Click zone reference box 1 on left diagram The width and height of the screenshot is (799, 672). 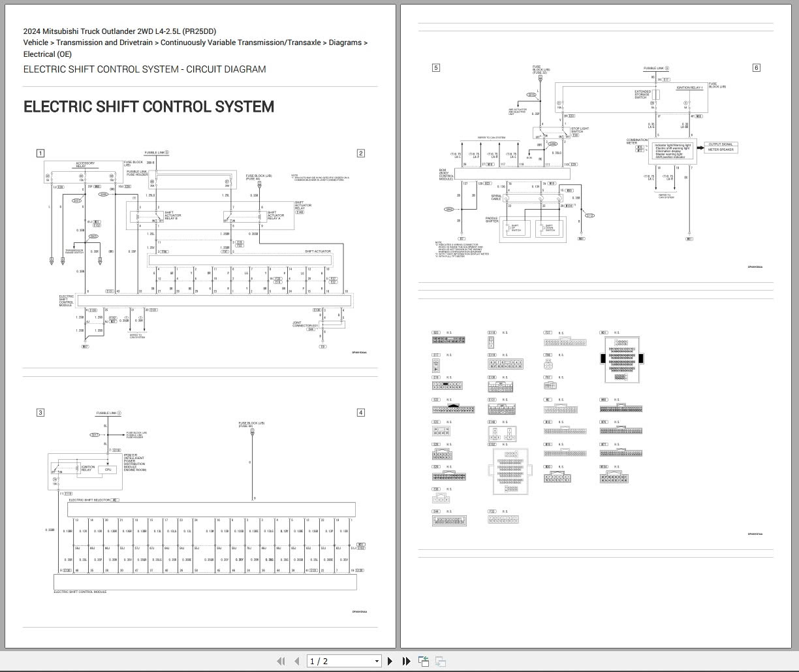40,153
